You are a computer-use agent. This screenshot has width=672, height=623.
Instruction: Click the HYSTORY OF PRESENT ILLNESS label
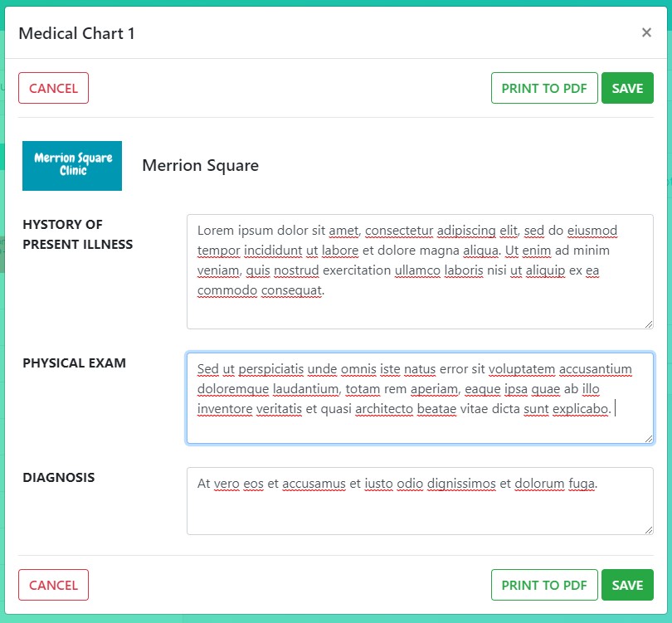tap(77, 234)
